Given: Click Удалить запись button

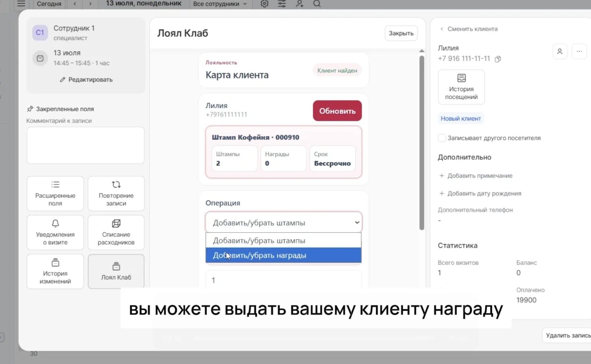Looking at the screenshot, I should 567,336.
